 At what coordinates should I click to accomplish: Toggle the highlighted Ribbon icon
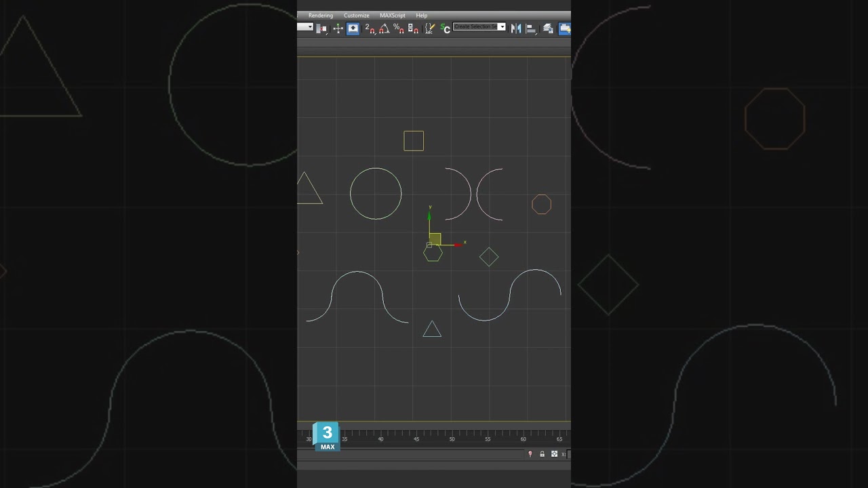pos(564,28)
